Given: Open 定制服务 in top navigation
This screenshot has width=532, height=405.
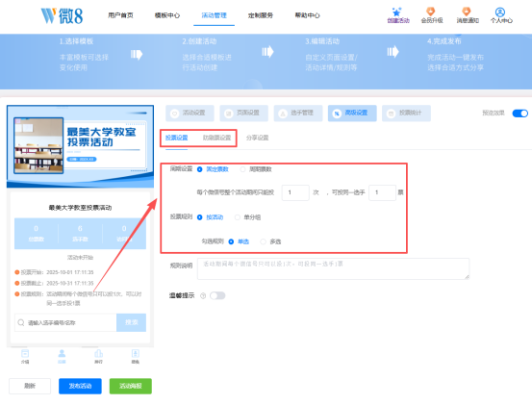Looking at the screenshot, I should (x=261, y=15).
